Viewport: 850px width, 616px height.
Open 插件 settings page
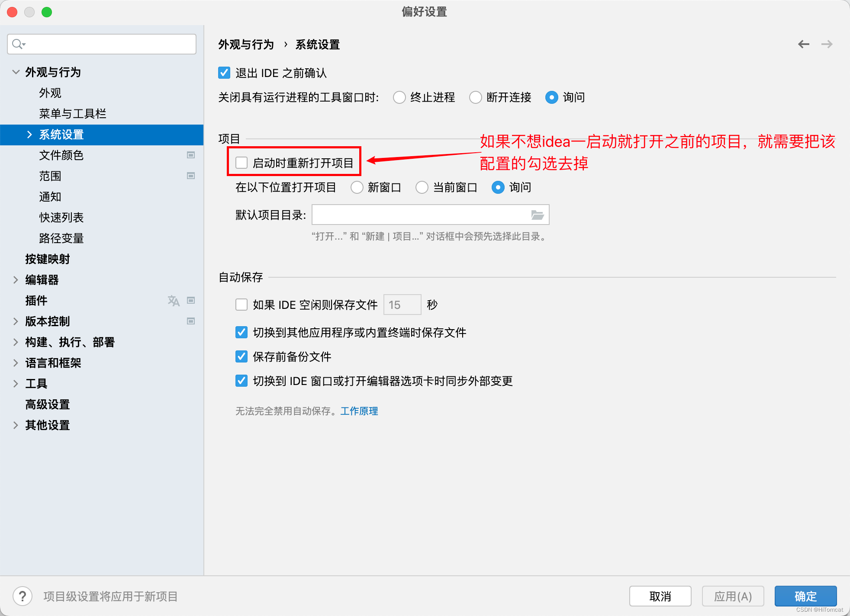pyautogui.click(x=36, y=301)
